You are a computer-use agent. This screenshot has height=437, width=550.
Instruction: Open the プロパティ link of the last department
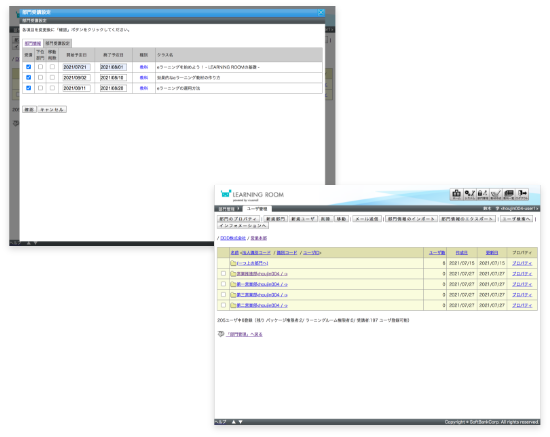coord(522,305)
